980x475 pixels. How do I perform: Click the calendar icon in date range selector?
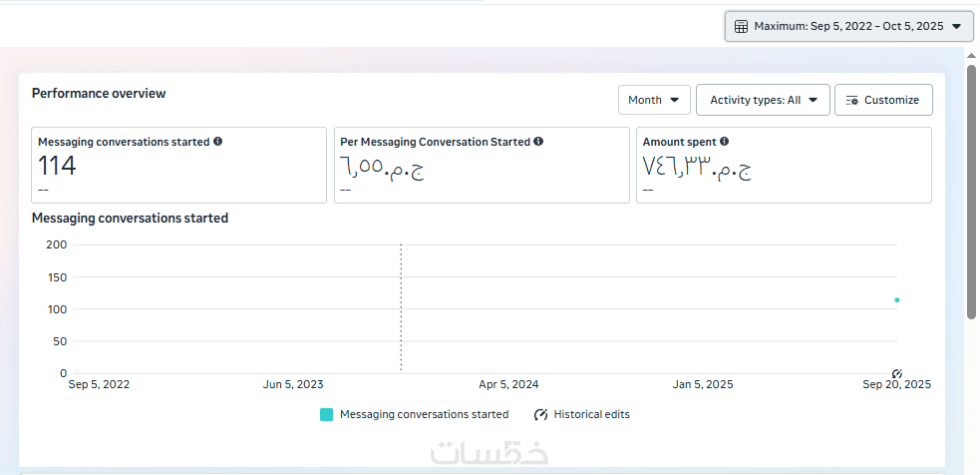(x=741, y=27)
